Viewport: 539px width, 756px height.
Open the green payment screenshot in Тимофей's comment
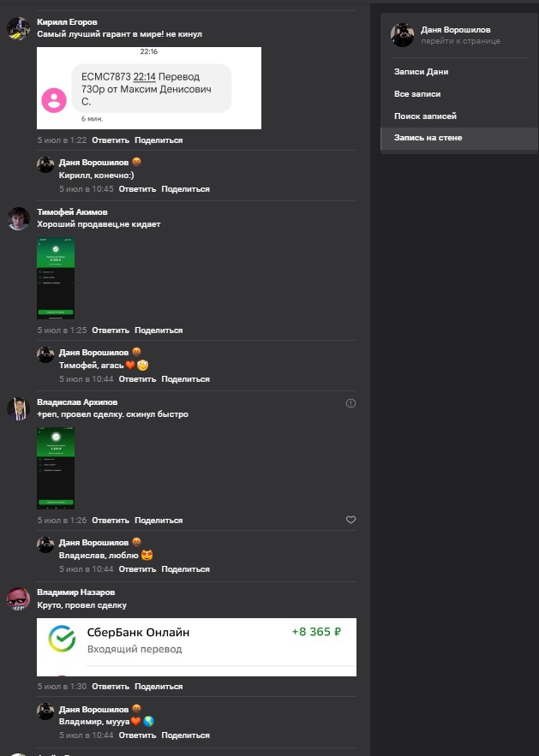click(56, 278)
